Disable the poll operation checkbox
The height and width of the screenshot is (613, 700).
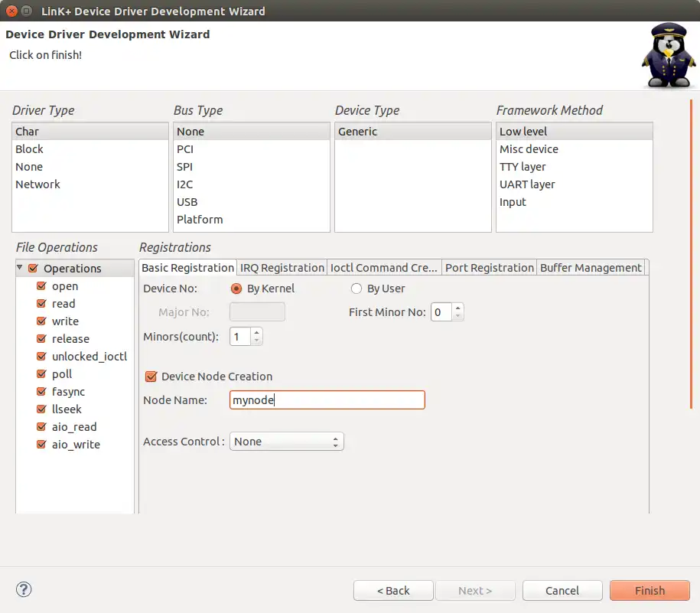pyautogui.click(x=41, y=373)
